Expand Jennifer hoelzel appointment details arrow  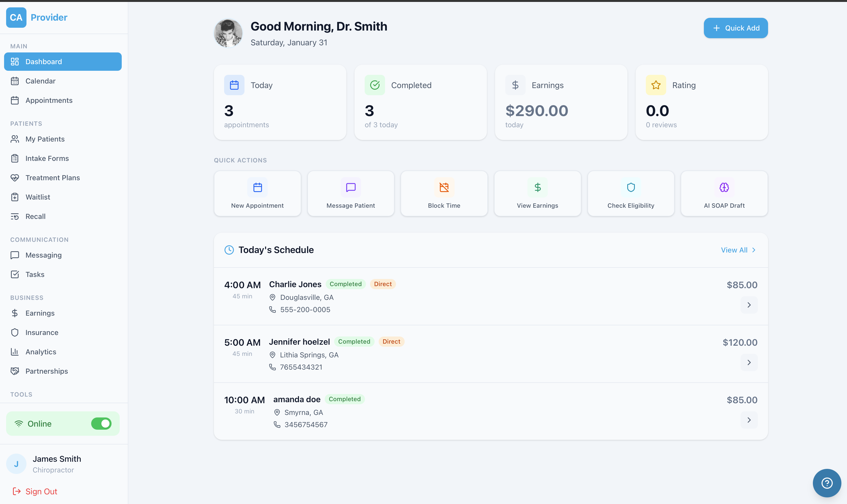tap(749, 362)
